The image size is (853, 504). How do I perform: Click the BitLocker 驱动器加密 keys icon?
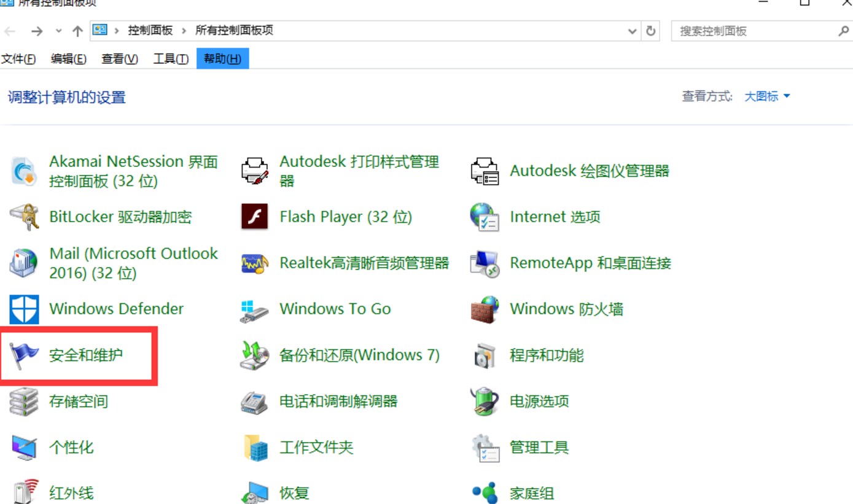point(25,217)
